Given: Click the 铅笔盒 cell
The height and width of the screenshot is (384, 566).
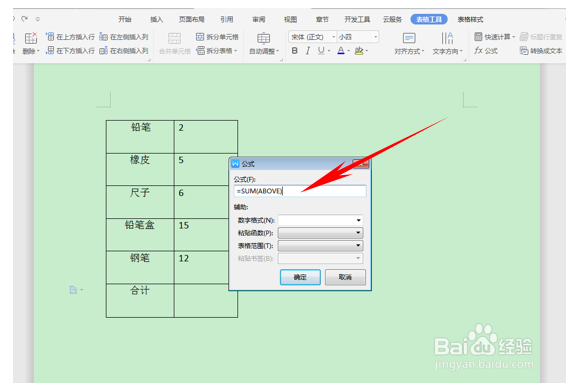Looking at the screenshot, I should tap(140, 235).
